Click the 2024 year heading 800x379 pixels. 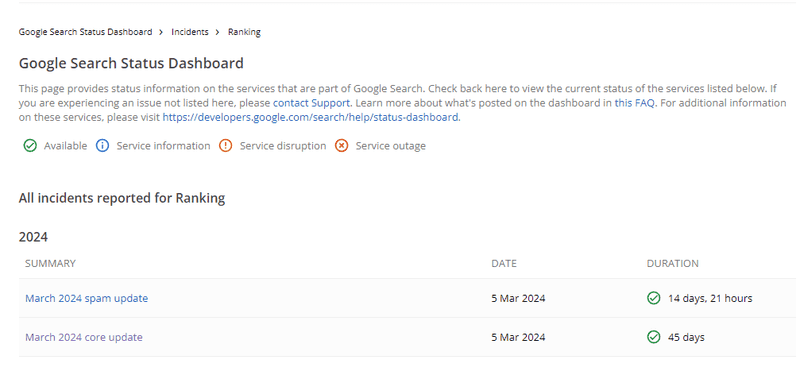click(33, 237)
